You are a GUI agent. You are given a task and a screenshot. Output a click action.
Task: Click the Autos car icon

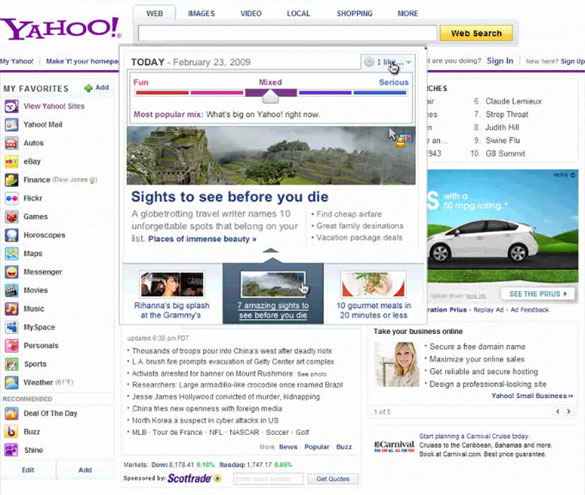tap(12, 143)
